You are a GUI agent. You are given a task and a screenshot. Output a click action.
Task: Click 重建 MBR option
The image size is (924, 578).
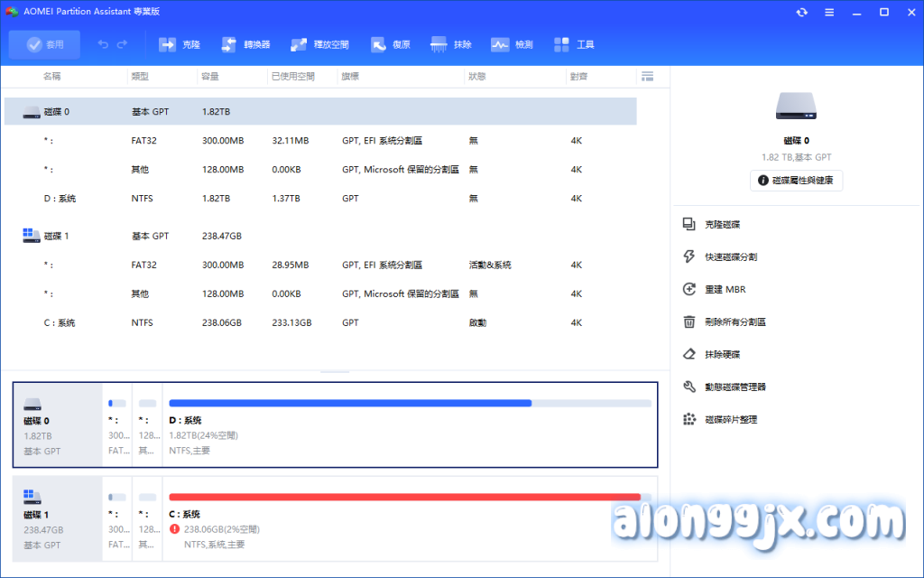pyautogui.click(x=725, y=289)
